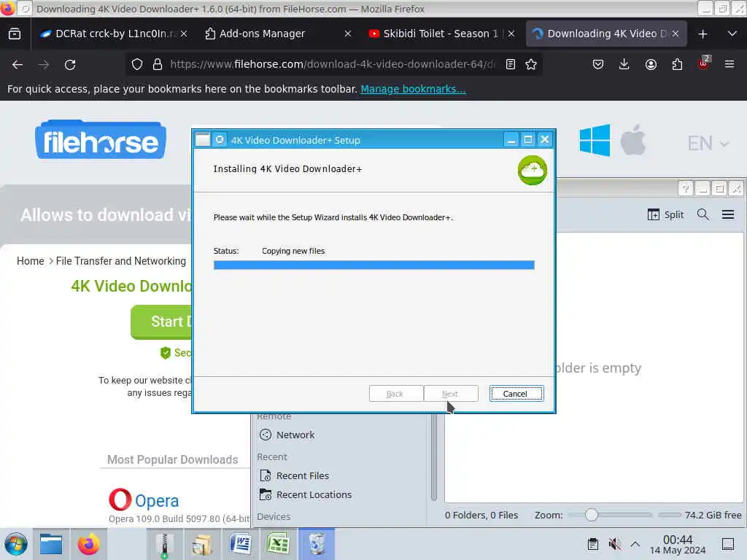Click the 4K Video Downloader+ cloud logo
Viewport: 747px width, 560px height.
click(532, 170)
